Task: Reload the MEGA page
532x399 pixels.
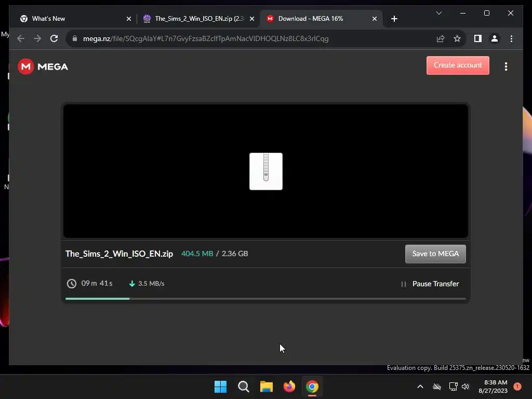Action: 54,38
